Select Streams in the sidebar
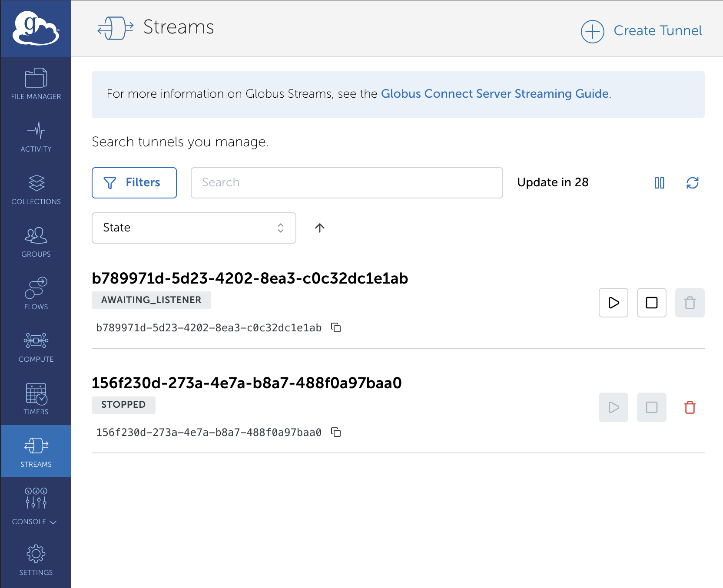 click(x=36, y=451)
